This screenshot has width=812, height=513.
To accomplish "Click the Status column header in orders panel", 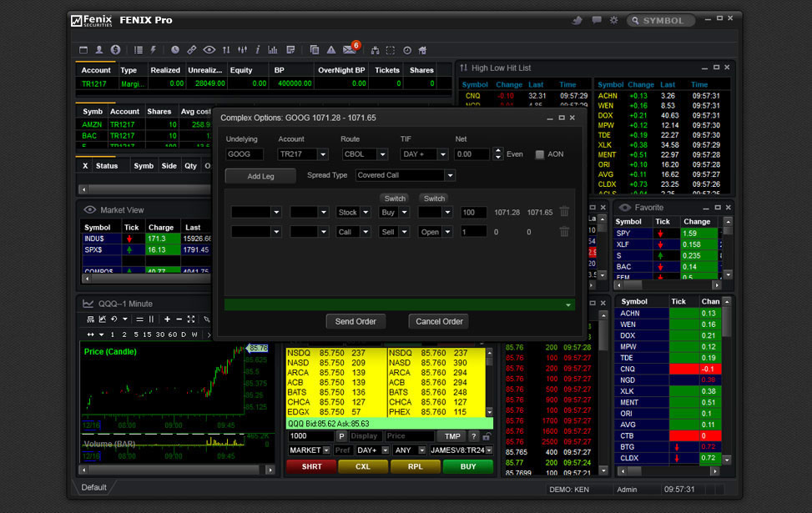I will pyautogui.click(x=107, y=166).
